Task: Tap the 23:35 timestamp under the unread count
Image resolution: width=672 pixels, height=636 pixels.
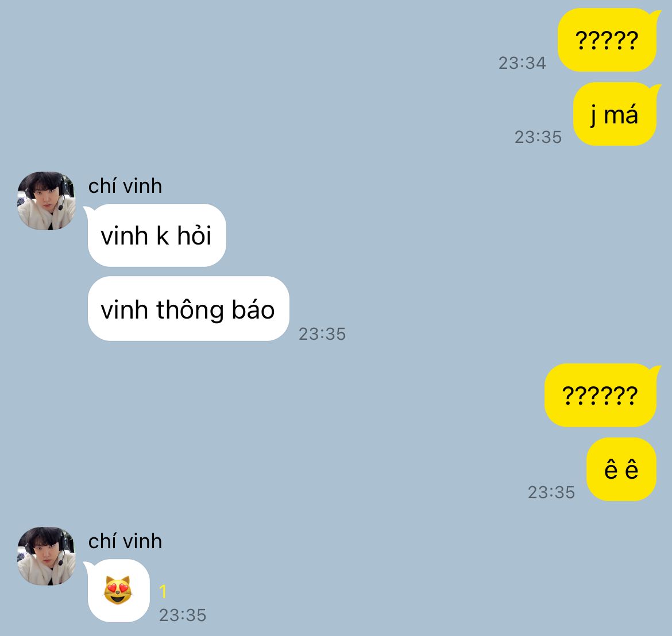Action: coord(183,615)
